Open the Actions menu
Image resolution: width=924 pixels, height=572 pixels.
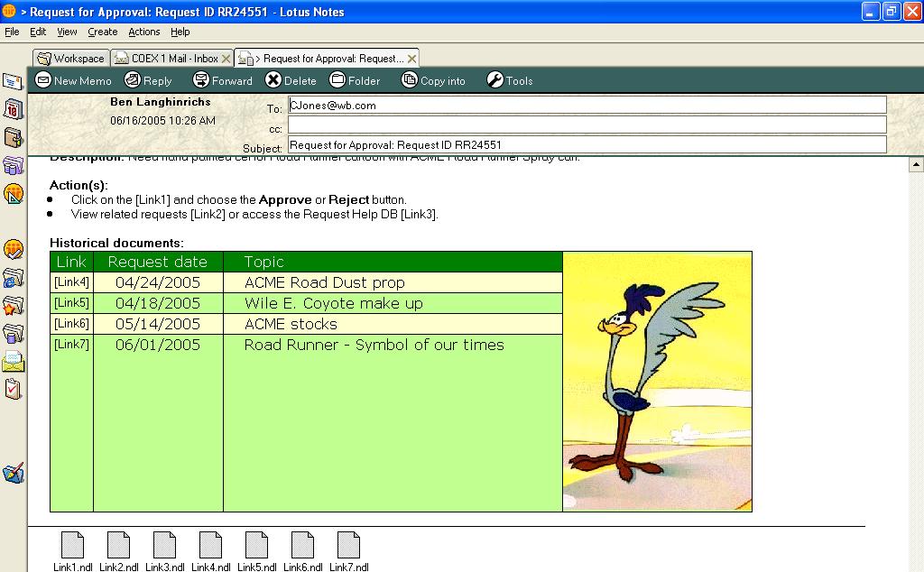143,32
